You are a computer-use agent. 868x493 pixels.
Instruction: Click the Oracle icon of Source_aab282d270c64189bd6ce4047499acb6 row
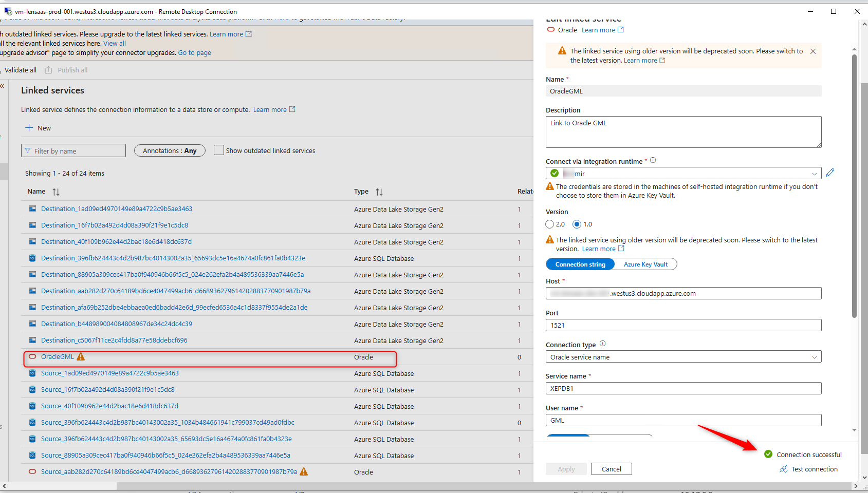coord(32,471)
